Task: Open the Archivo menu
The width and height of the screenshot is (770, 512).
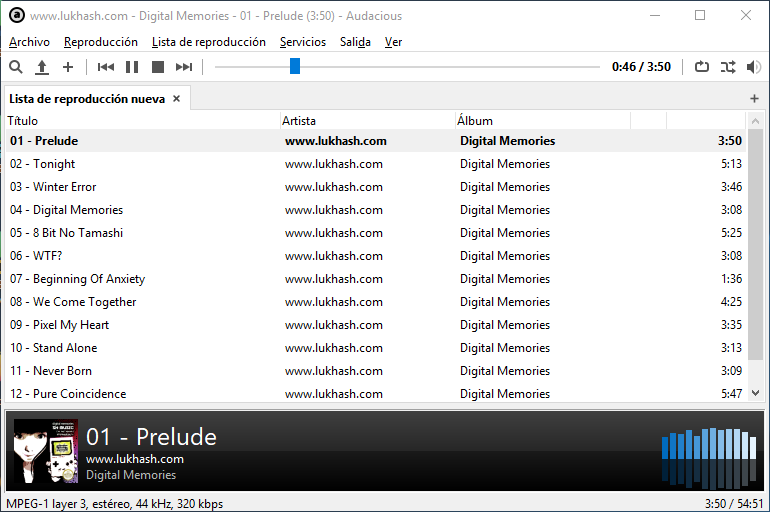Action: [29, 42]
